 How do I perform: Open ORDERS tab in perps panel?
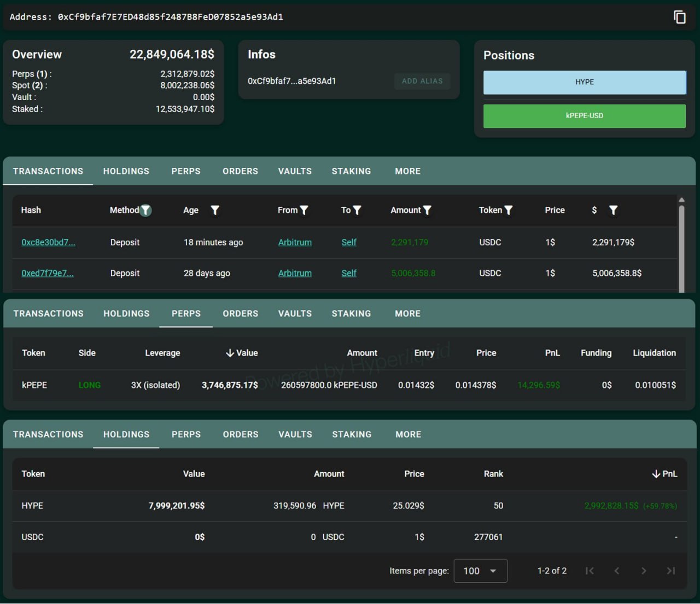(x=240, y=313)
